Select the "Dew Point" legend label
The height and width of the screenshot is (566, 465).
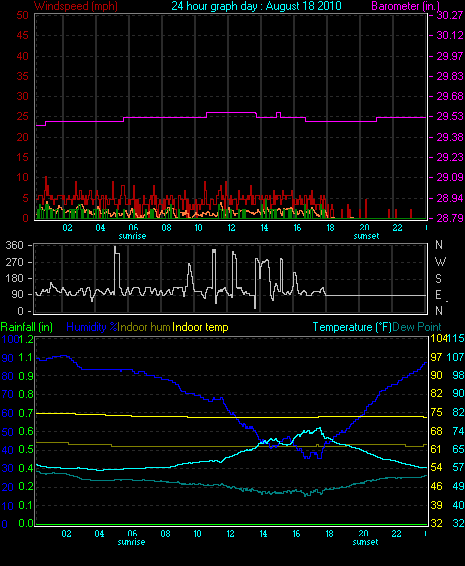click(417, 327)
